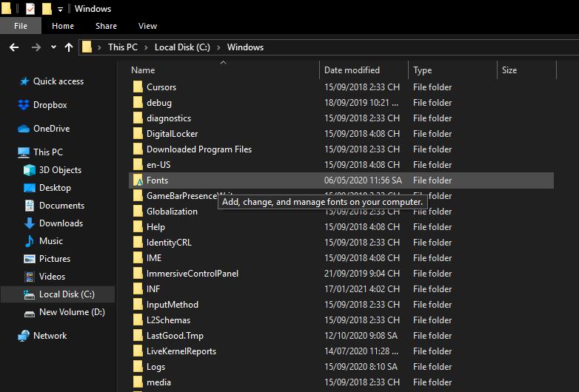Select the ImmersiveControlPanel folder name
Screen dimensions: 579x392
coord(193,273)
